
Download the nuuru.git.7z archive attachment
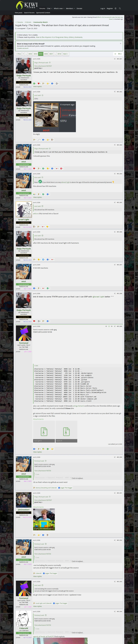[44, 431]
